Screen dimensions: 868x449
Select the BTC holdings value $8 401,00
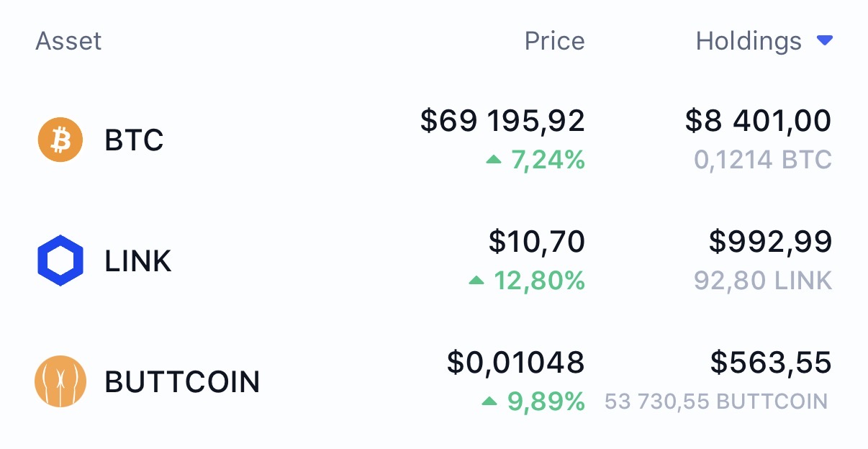tap(758, 121)
